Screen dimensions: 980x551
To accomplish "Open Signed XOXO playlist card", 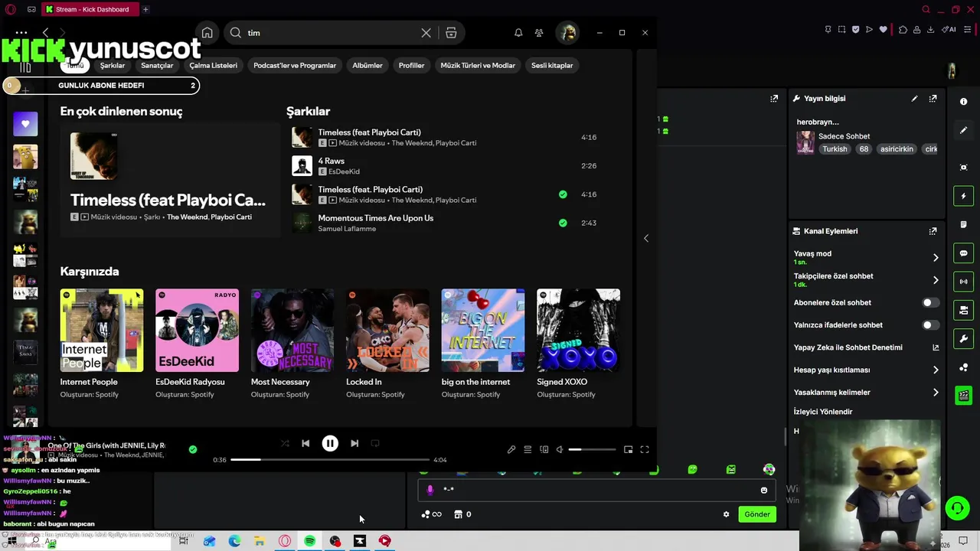I will [578, 344].
